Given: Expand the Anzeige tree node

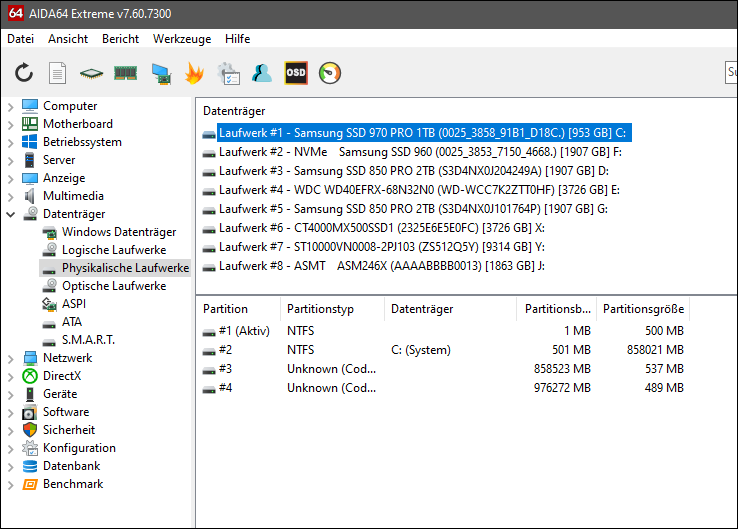Looking at the screenshot, I should click(10, 179).
